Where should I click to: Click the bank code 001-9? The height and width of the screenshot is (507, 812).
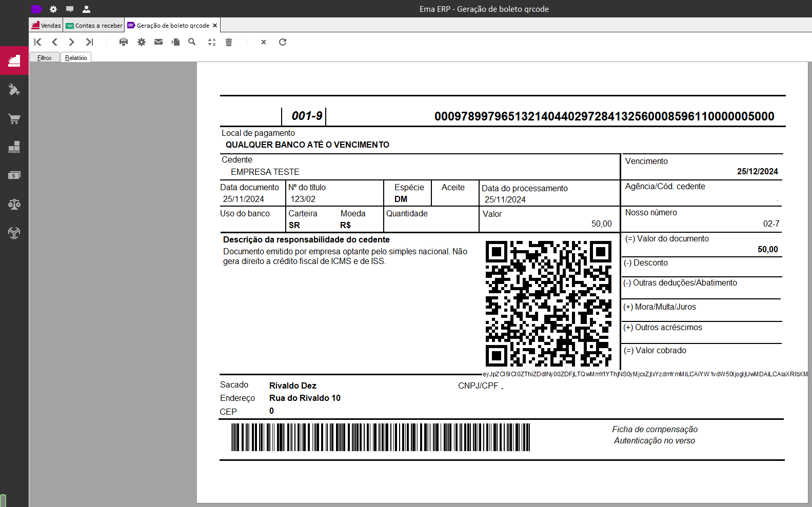click(307, 116)
